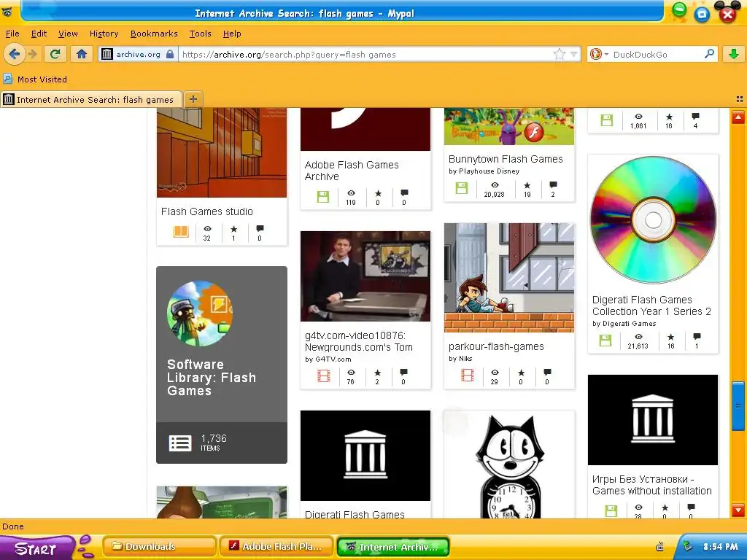This screenshot has height=560, width=747.
Task: Open a new tab with the plus button
Action: click(193, 99)
